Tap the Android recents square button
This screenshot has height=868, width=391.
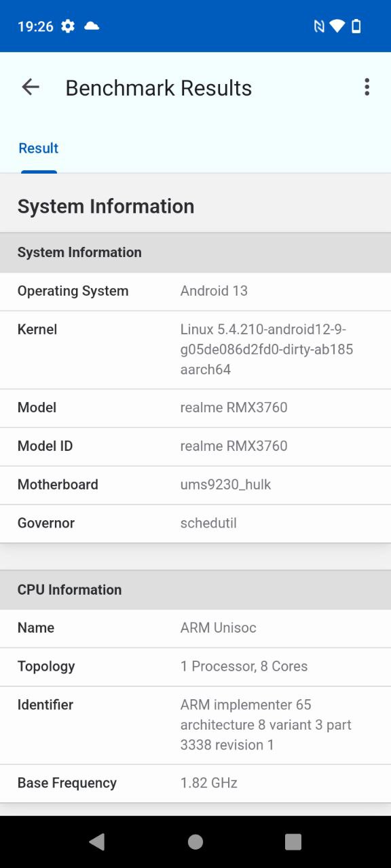293,842
